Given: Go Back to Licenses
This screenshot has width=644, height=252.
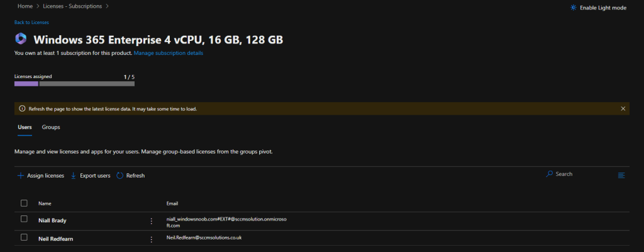Looking at the screenshot, I should [x=31, y=23].
